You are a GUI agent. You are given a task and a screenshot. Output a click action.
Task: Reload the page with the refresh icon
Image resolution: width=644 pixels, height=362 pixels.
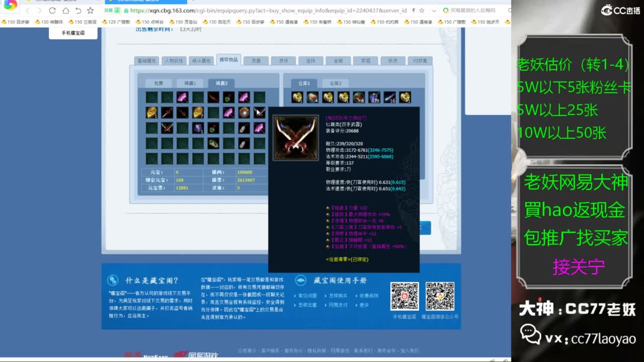click(x=52, y=11)
